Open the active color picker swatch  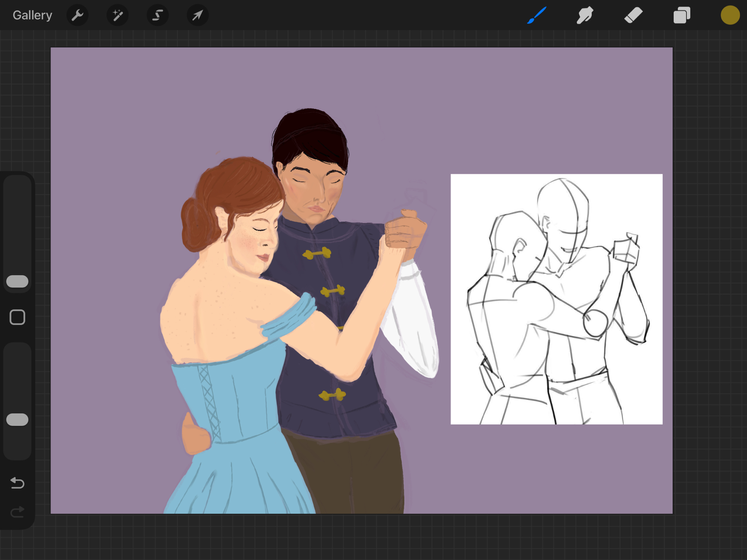(730, 15)
